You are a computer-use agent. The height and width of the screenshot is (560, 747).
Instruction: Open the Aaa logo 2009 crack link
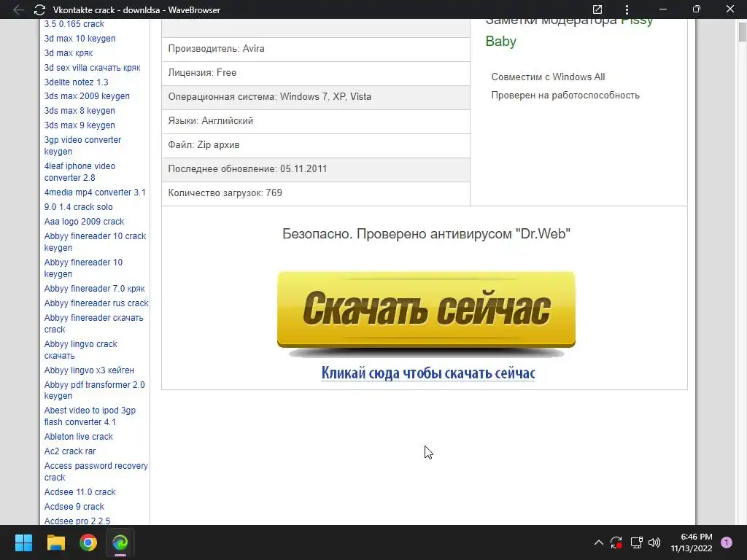click(84, 222)
